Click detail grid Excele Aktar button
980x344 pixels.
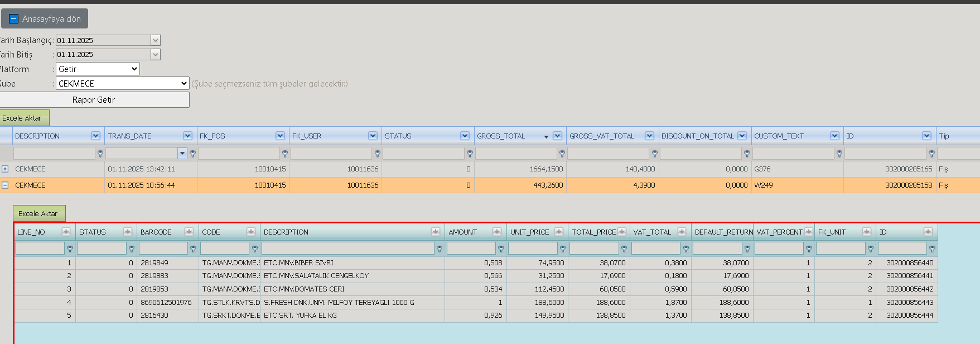[38, 213]
